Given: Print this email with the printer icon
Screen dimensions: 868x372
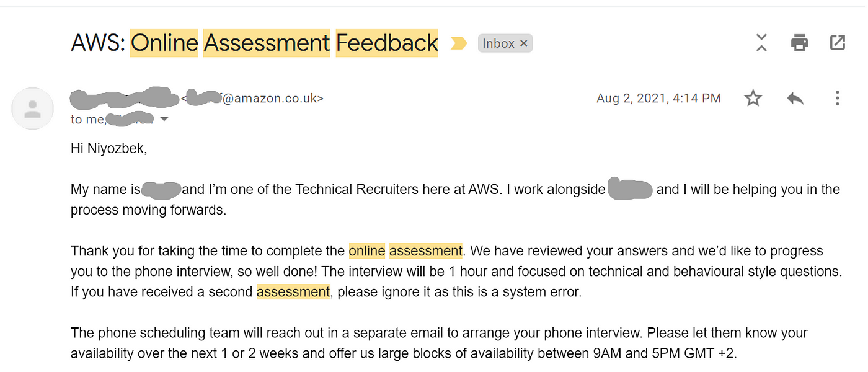Looking at the screenshot, I should point(800,43).
